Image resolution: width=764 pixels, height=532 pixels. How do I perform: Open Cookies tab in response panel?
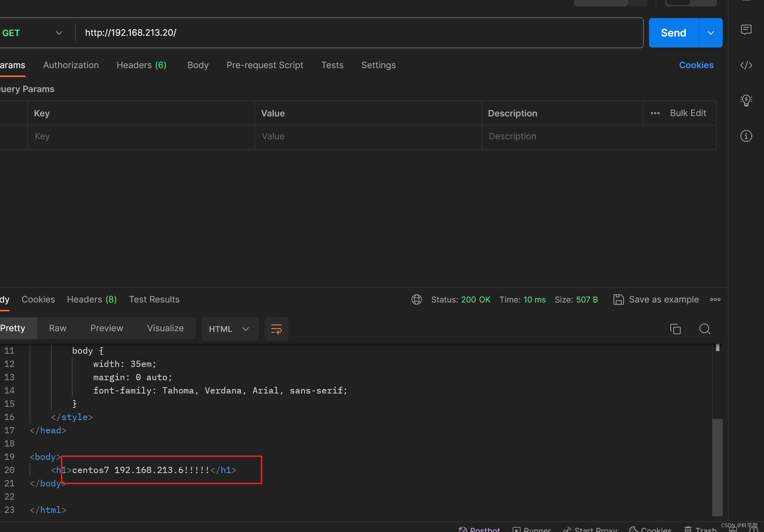pos(38,300)
